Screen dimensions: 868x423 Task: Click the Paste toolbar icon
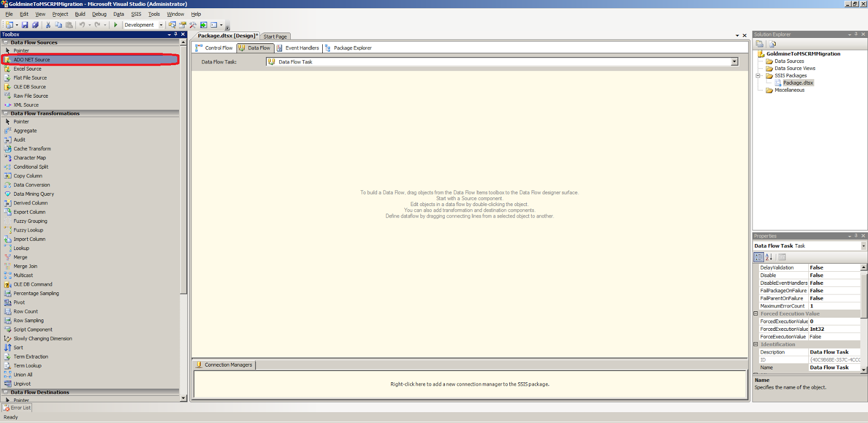[x=69, y=25]
